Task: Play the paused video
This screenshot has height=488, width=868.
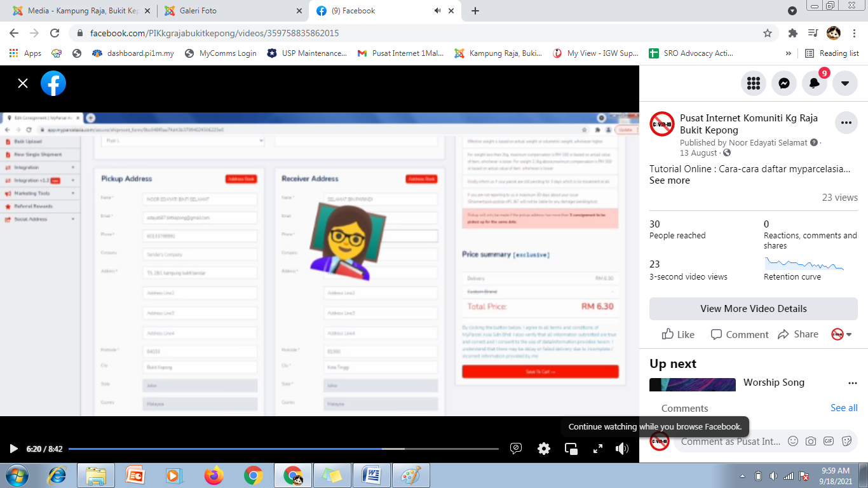Action: (x=13, y=449)
